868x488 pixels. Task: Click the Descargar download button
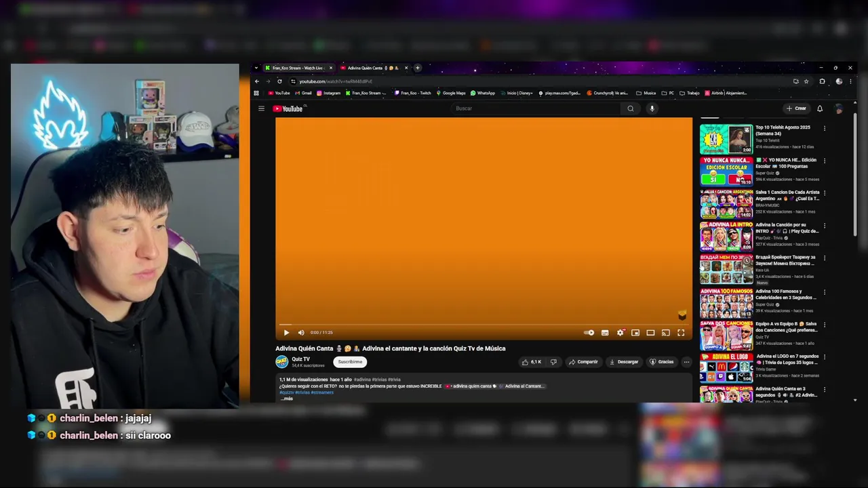(x=624, y=362)
